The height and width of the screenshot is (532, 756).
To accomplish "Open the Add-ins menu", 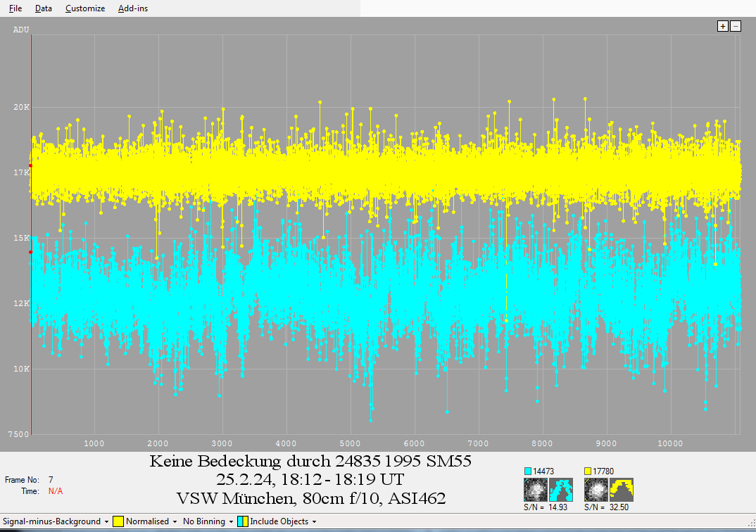I will tap(133, 8).
